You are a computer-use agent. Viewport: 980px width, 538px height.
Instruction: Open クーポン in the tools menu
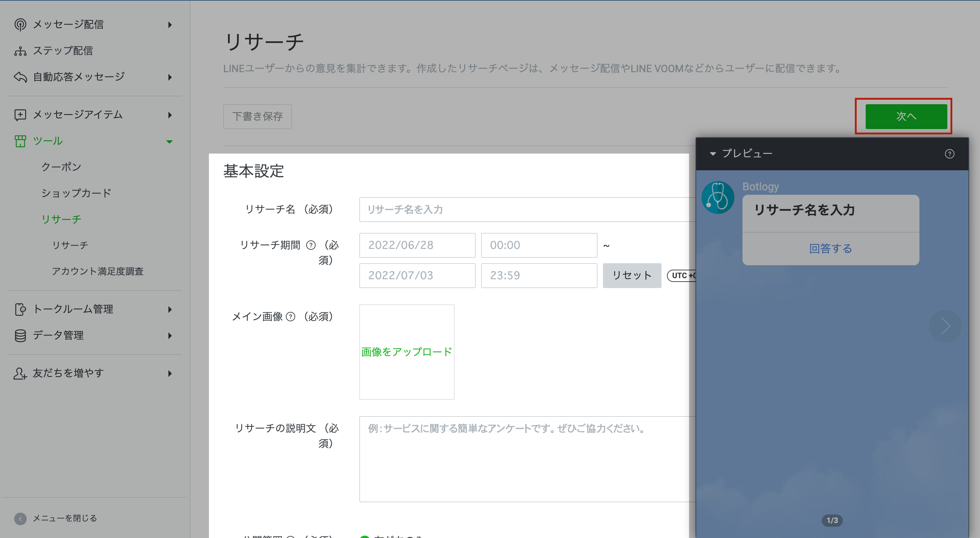point(61,167)
